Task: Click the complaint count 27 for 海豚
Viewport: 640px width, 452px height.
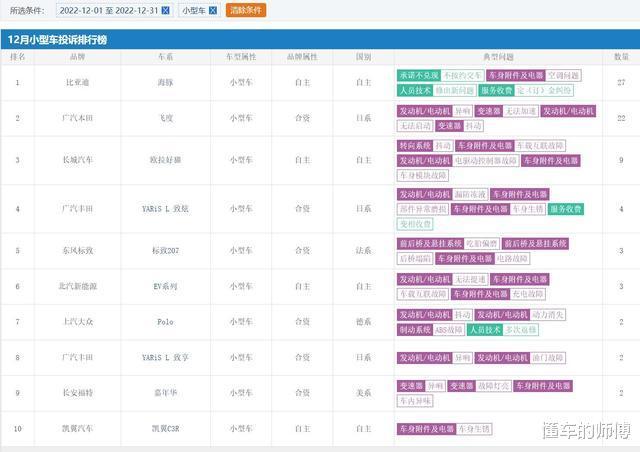Action: tap(621, 82)
